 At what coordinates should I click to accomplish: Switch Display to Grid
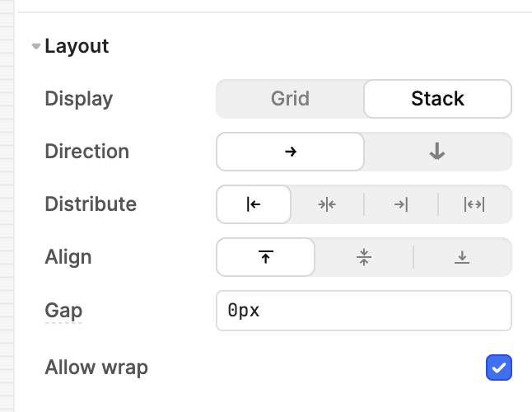tap(290, 99)
